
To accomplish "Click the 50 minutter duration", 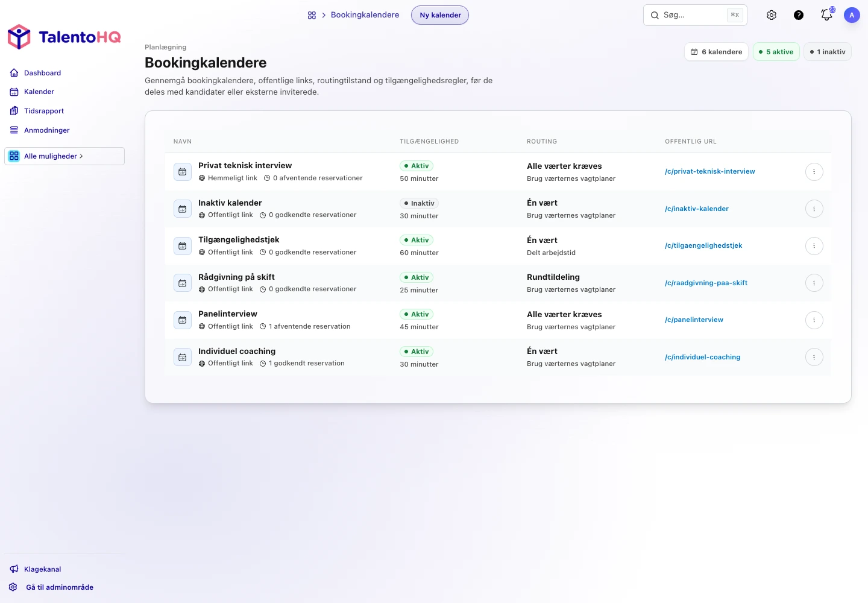I will point(419,178).
